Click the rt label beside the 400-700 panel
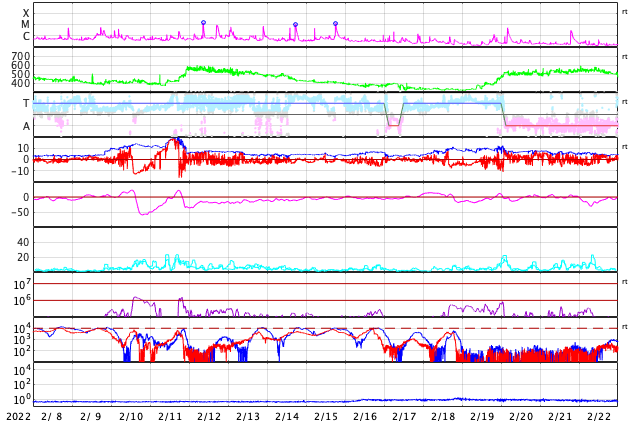This screenshot has height=424, width=634. click(625, 57)
